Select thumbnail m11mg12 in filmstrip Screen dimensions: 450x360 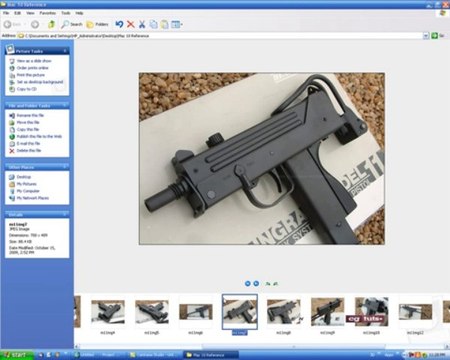[415, 315]
